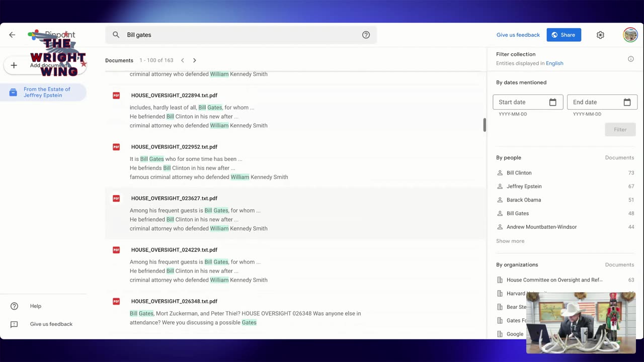Viewport: 644px width, 362px height.
Task: Open the End date calendar picker
Action: pyautogui.click(x=627, y=102)
